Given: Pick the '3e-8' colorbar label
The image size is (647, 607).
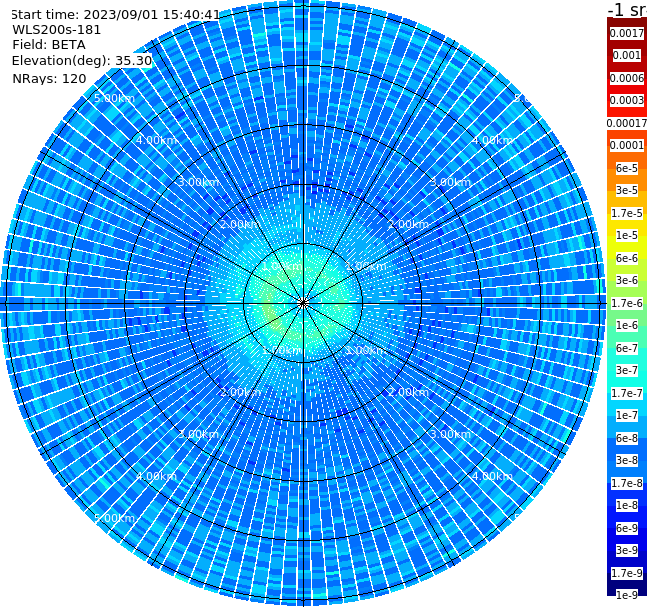Looking at the screenshot, I should [x=626, y=460].
